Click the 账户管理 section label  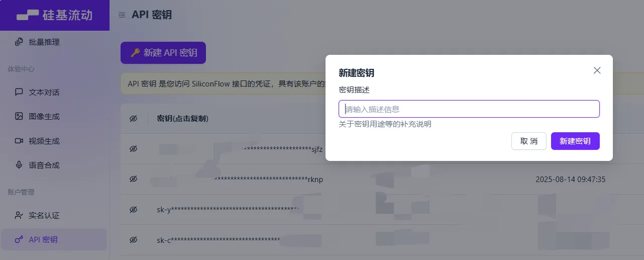(x=21, y=192)
